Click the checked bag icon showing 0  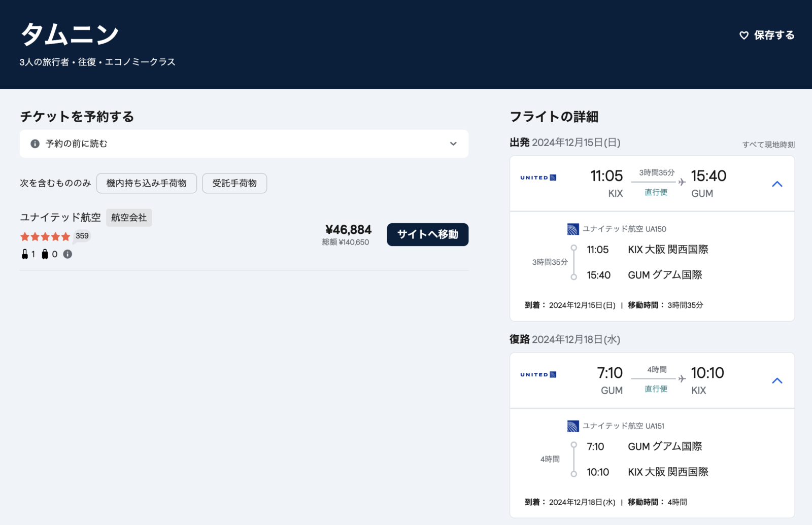pos(45,254)
